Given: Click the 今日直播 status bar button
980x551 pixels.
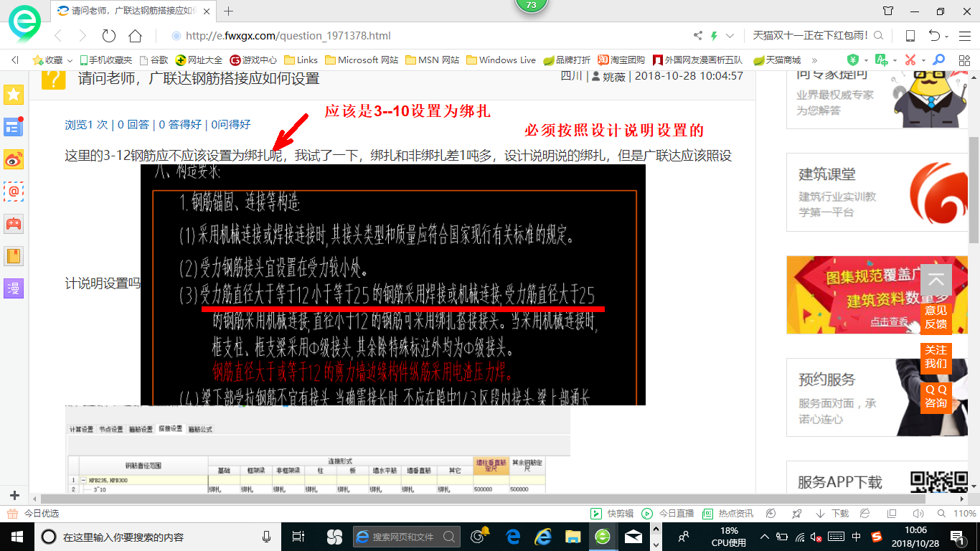Looking at the screenshot, I should 668,514.
